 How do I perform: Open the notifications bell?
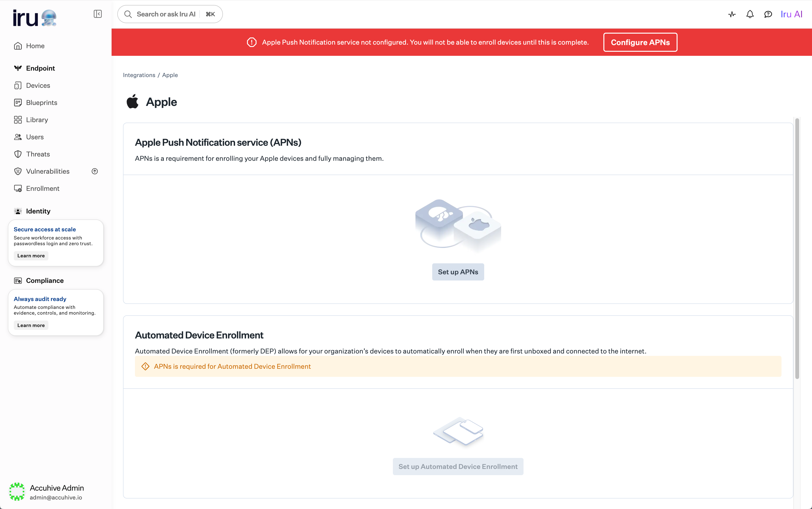pyautogui.click(x=750, y=14)
